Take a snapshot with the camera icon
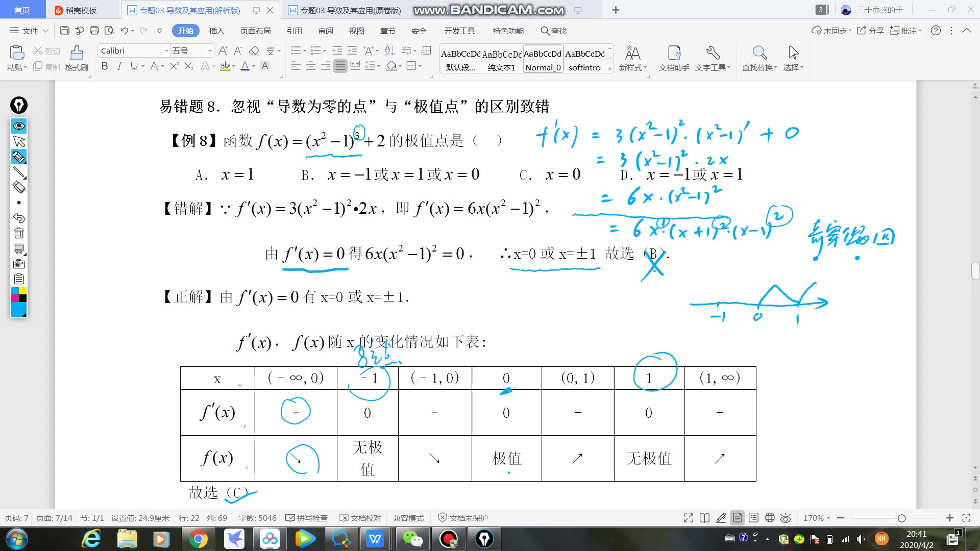Screen dimensions: 980x551 point(19,264)
